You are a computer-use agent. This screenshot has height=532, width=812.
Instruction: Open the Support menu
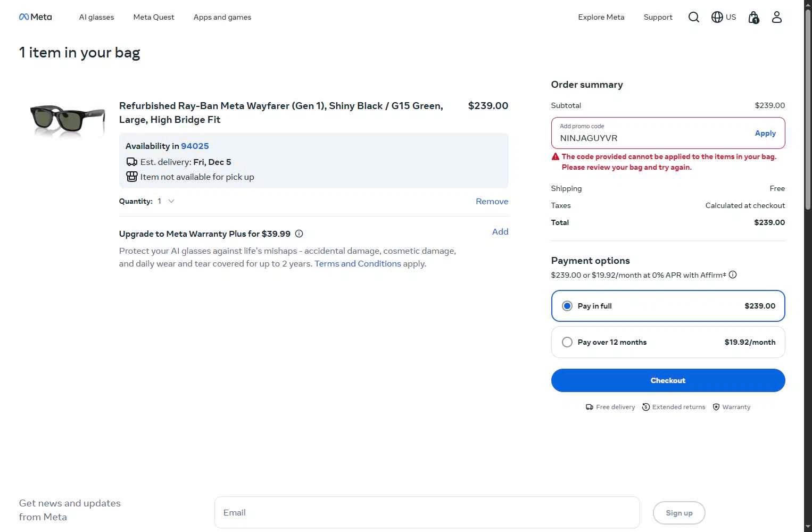(658, 17)
